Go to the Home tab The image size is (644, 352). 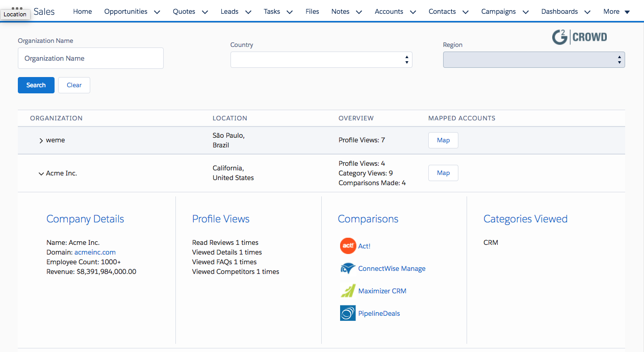83,12
